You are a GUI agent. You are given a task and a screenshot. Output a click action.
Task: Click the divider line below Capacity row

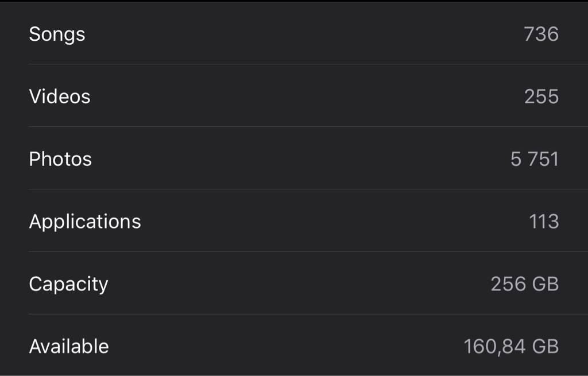308,314
